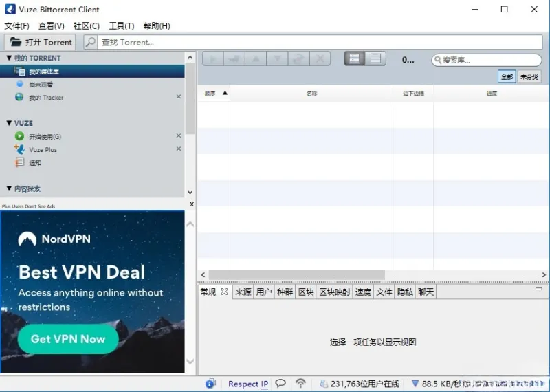Click the move down arrow toolbar icon
The height and width of the screenshot is (392, 550).
click(278, 59)
